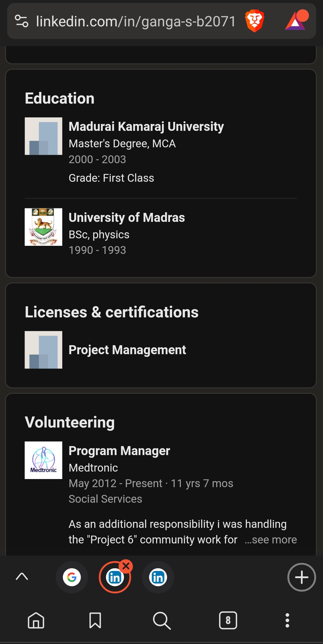
Task: Show open tabs switcher showing 8
Action: (228, 620)
